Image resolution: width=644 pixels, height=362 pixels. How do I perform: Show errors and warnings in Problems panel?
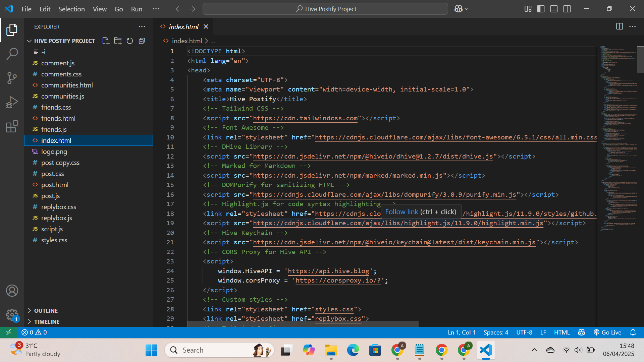click(34, 332)
